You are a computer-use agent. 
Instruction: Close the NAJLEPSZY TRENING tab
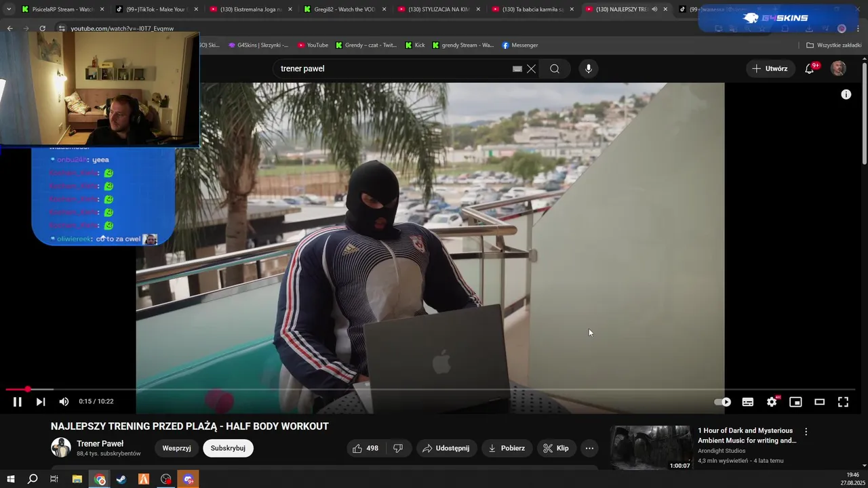(x=665, y=9)
